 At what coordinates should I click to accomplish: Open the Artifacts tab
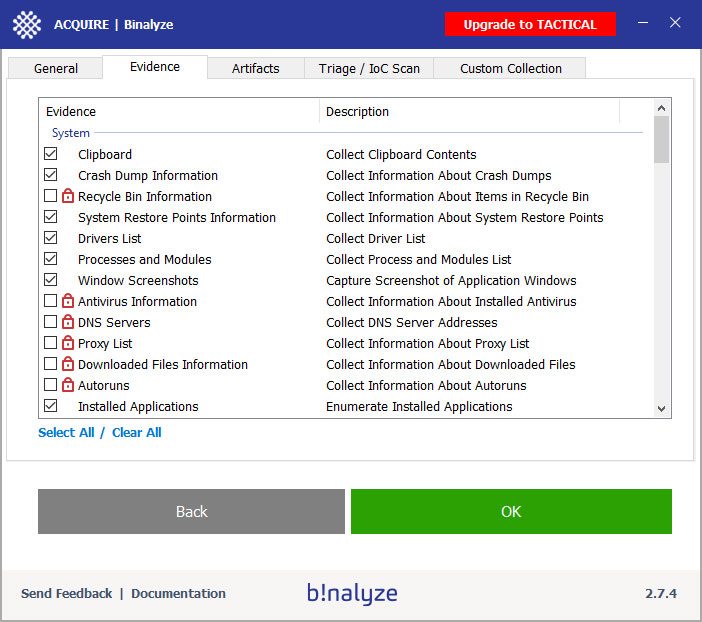(x=256, y=69)
